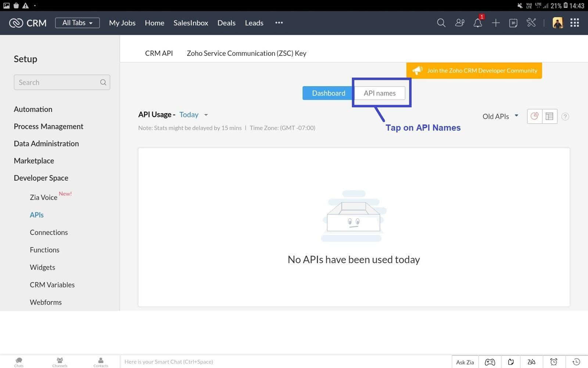The height and width of the screenshot is (368, 588).
Task: Collapse the Developer Space section
Action: 41,178
